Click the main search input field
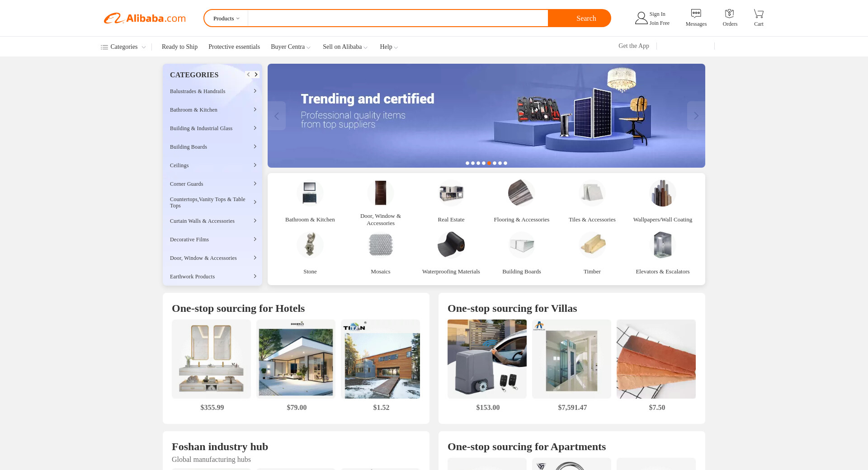The width and height of the screenshot is (868, 470). pos(398,18)
